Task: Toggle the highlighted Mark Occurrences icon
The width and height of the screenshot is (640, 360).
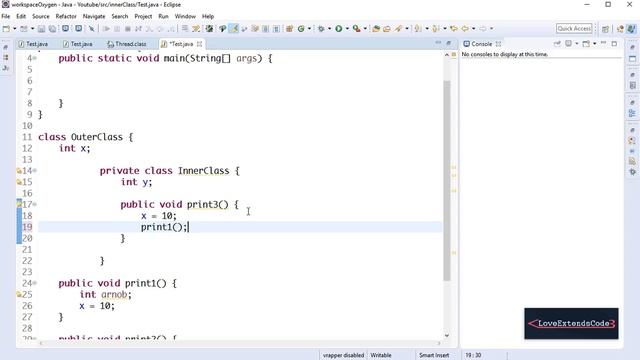Action: (x=233, y=29)
